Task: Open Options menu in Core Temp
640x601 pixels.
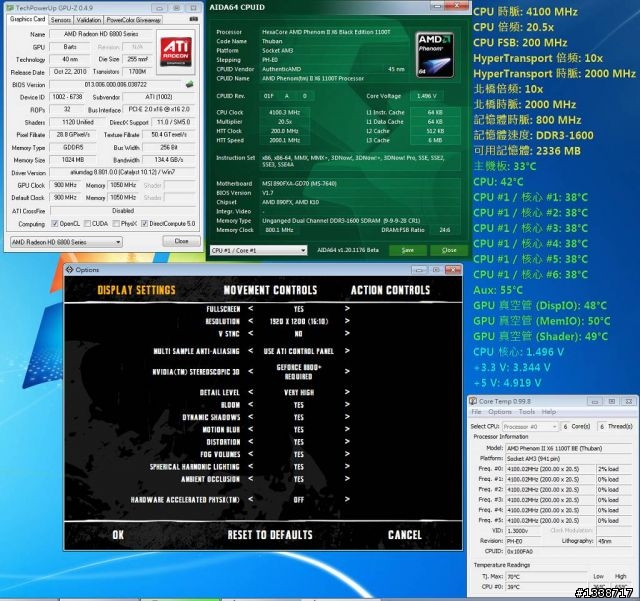Action: click(x=500, y=412)
